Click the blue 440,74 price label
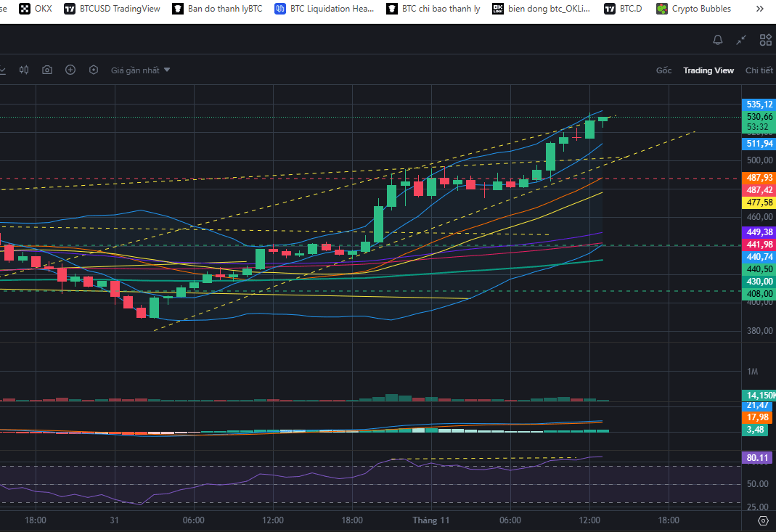 tap(759, 257)
